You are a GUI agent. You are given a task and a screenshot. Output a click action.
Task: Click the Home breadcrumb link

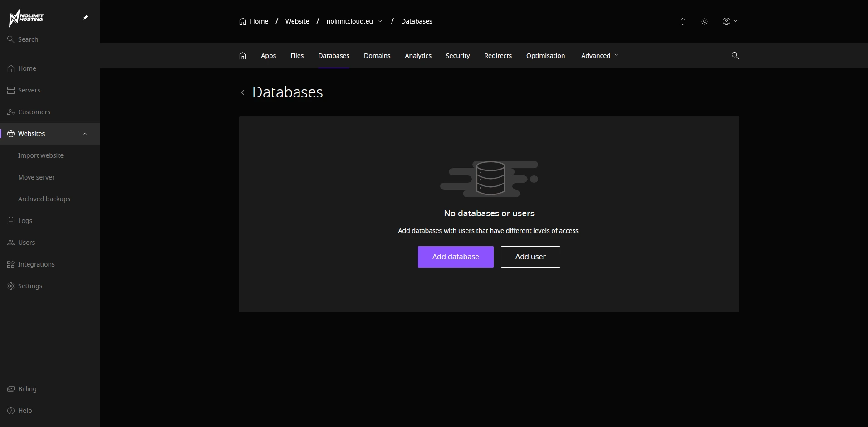click(254, 21)
